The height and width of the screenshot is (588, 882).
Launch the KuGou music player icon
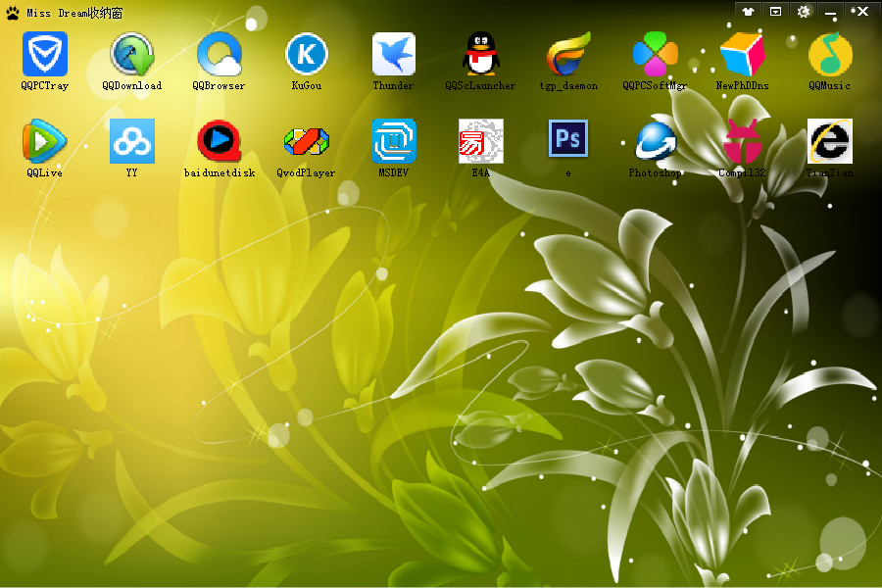coord(307,54)
